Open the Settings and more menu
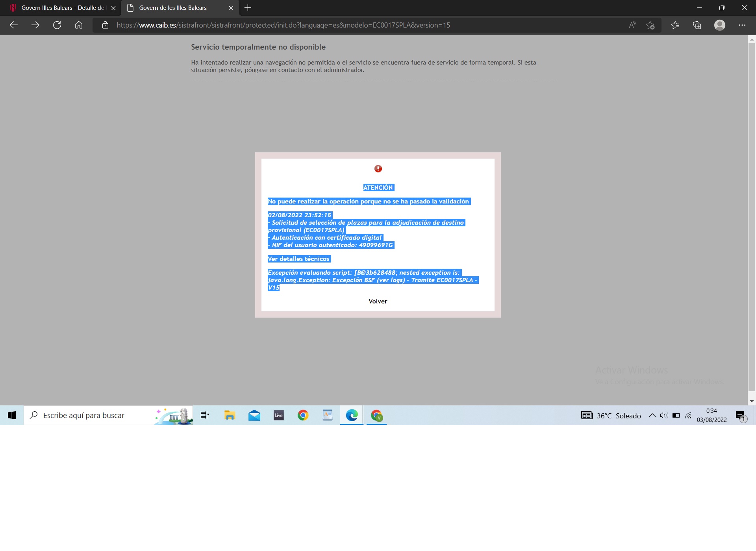 (742, 25)
